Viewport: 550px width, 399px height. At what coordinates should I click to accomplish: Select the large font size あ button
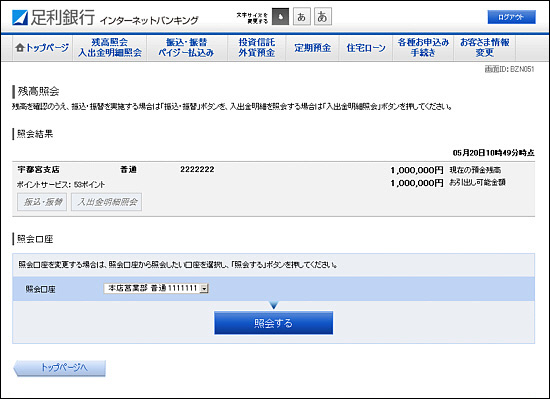(x=323, y=16)
